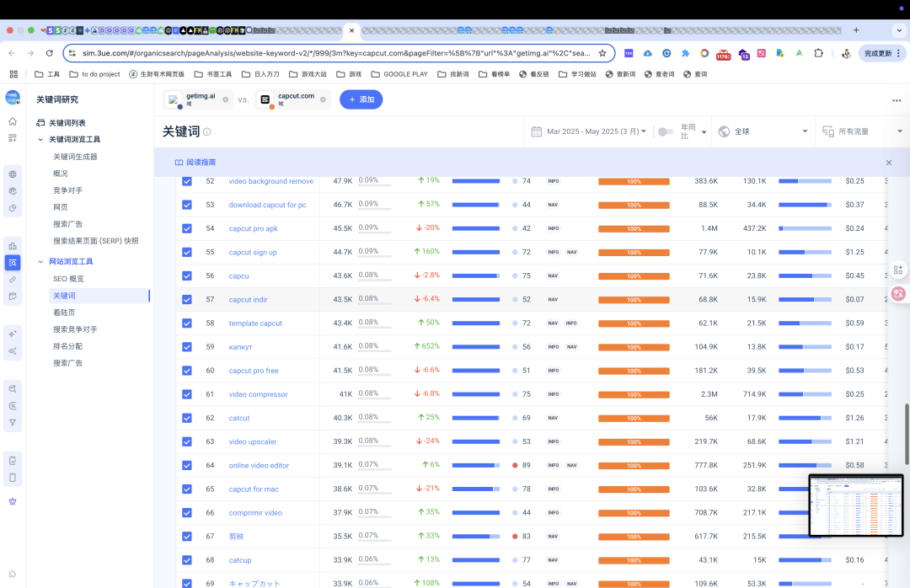
Task: Click the page vertical scrollbar
Action: [x=907, y=434]
